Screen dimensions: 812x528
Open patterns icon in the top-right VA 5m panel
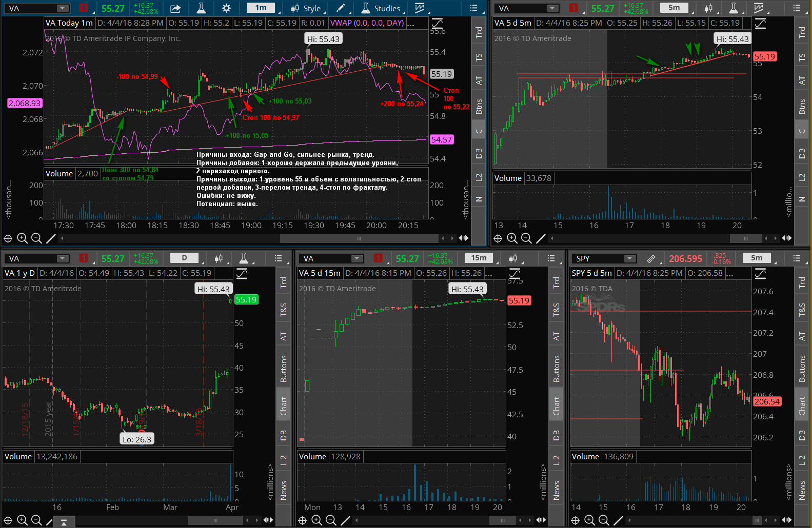click(x=759, y=8)
